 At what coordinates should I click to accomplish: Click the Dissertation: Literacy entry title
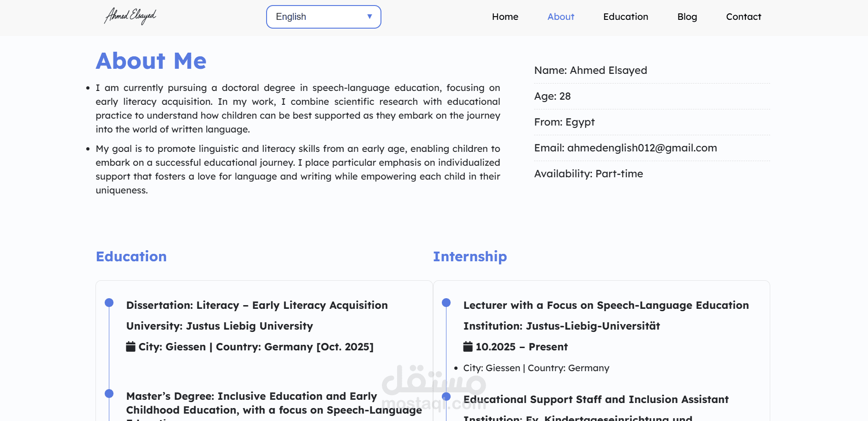point(257,306)
